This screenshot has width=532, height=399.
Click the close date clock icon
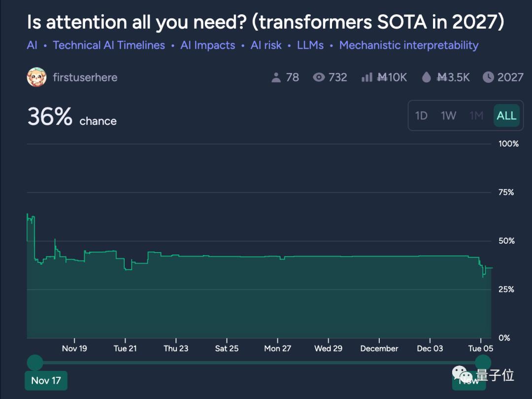pos(488,77)
